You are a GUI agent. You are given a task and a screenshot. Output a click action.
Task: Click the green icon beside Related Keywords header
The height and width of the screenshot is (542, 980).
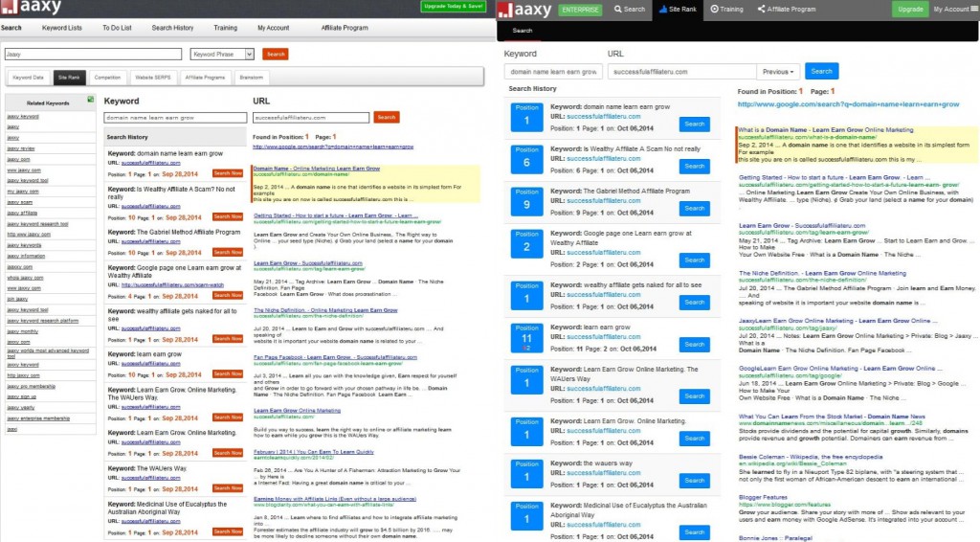coord(91,100)
